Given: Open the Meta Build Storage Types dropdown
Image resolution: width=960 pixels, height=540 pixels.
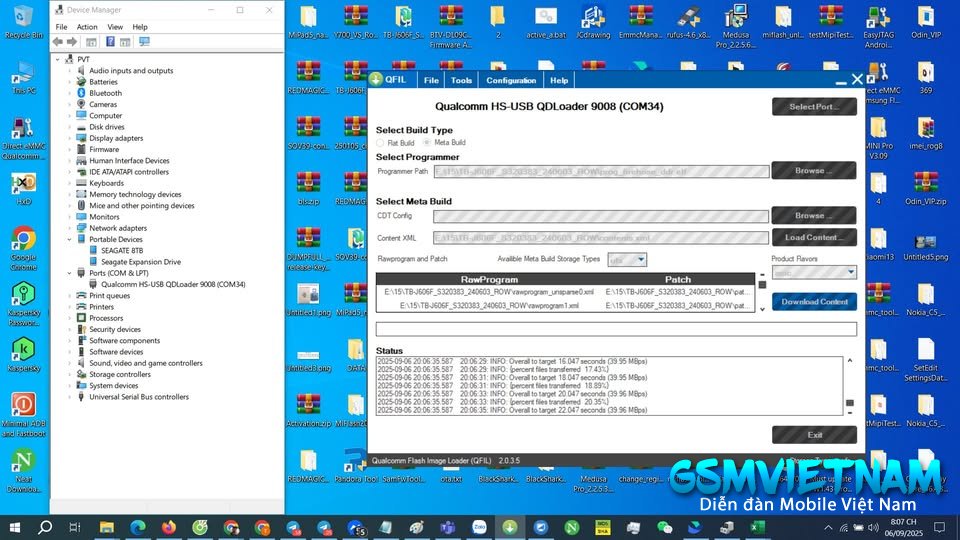Looking at the screenshot, I should click(627, 260).
